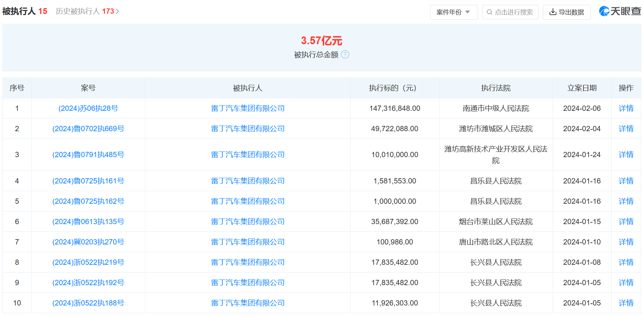Click the search magnifier icon
Image resolution: width=644 pixels, height=316 pixels.
pos(489,12)
